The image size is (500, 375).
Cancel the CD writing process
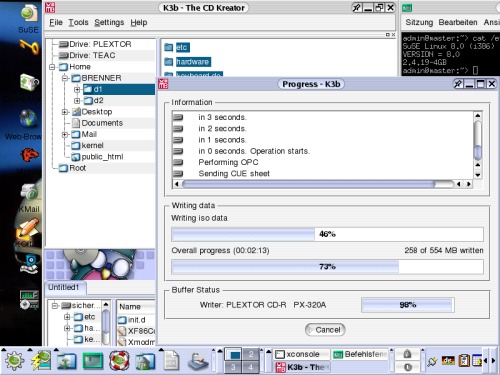(x=325, y=330)
